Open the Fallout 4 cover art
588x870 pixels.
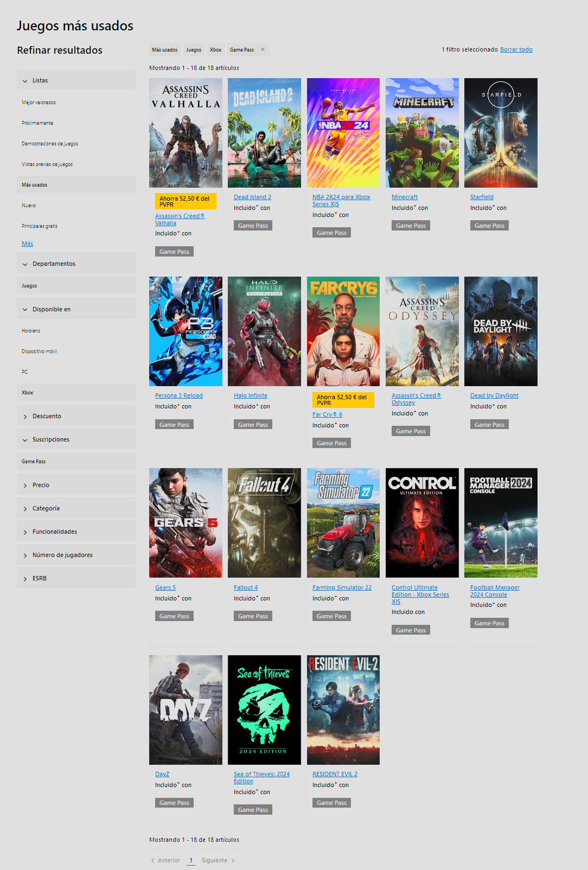(x=264, y=523)
